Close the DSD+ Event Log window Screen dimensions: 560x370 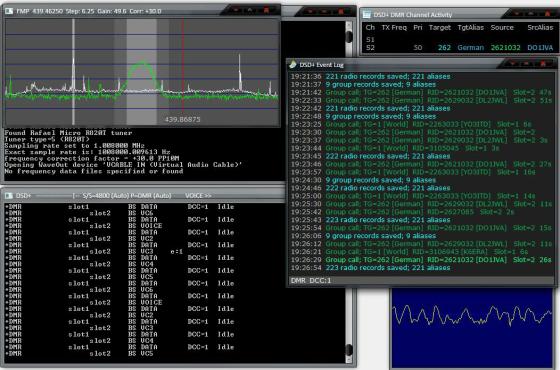(543, 64)
